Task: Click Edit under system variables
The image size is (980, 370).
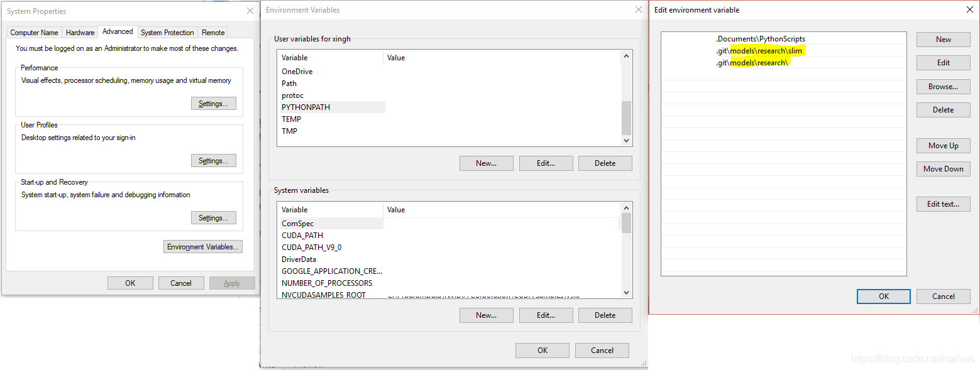Action: click(546, 315)
